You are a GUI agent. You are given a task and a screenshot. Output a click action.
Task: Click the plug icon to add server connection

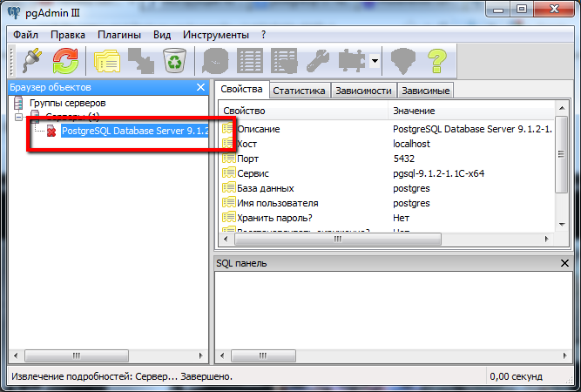(x=32, y=61)
